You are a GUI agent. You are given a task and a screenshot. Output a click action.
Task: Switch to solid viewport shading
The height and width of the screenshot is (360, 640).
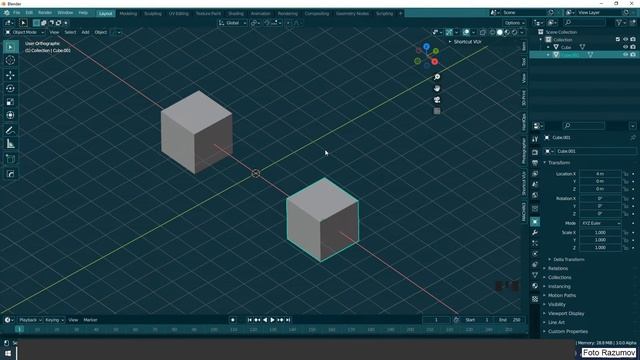point(499,32)
